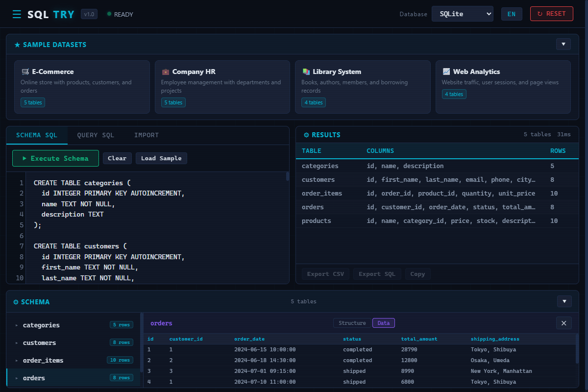588x392 pixels.
Task: Click the gear icon beside RESULTS
Action: point(306,135)
